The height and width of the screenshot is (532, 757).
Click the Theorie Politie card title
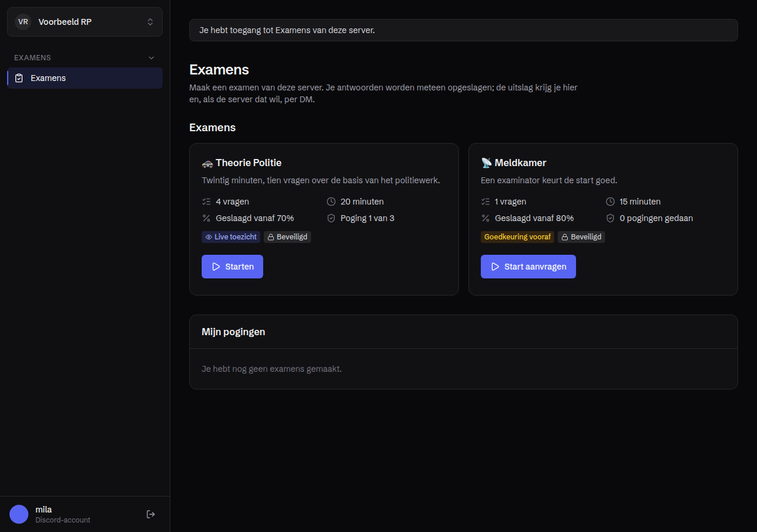[x=242, y=163]
